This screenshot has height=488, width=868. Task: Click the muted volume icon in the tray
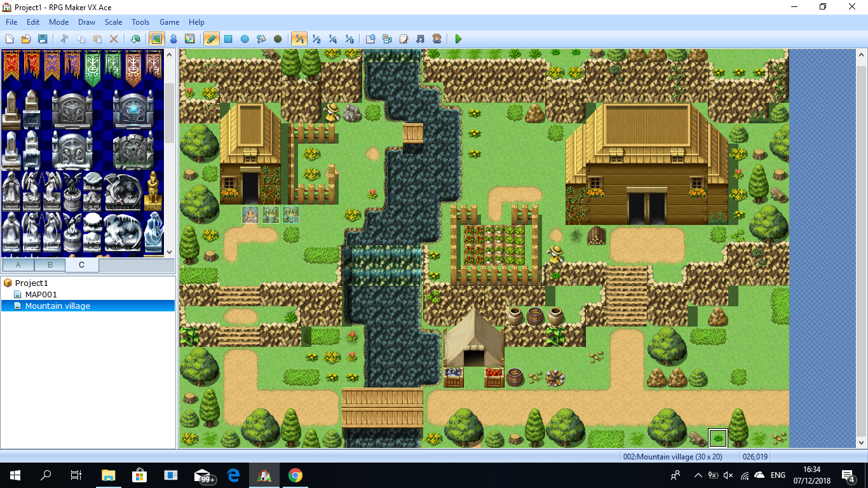[729, 475]
